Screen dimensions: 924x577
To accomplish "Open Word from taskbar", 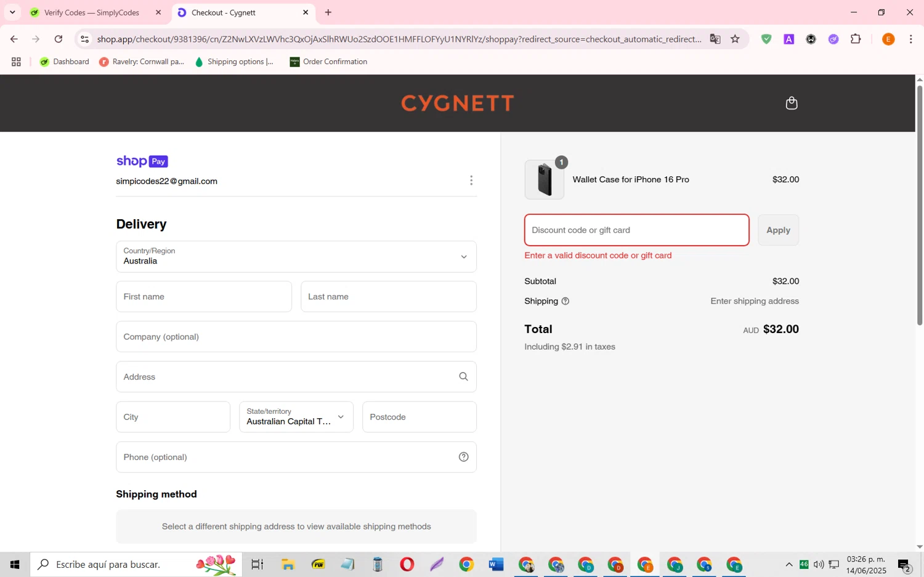I will tap(496, 564).
